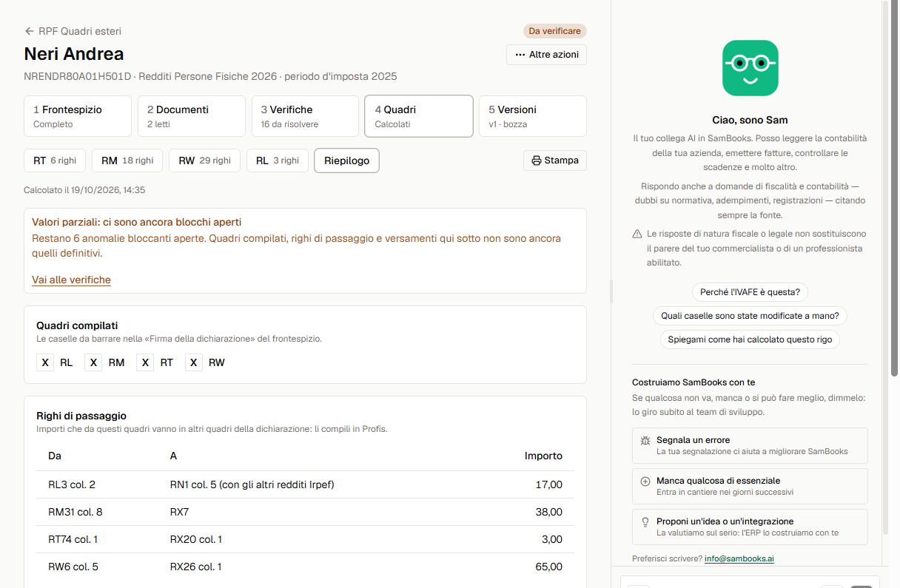Click the RL3 col. 2 cell

tap(72, 485)
